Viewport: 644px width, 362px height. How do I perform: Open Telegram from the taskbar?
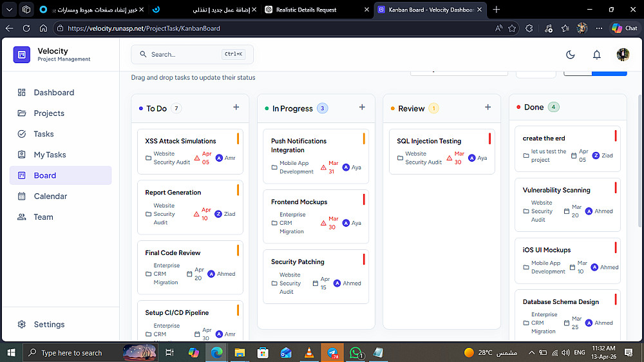point(332,352)
